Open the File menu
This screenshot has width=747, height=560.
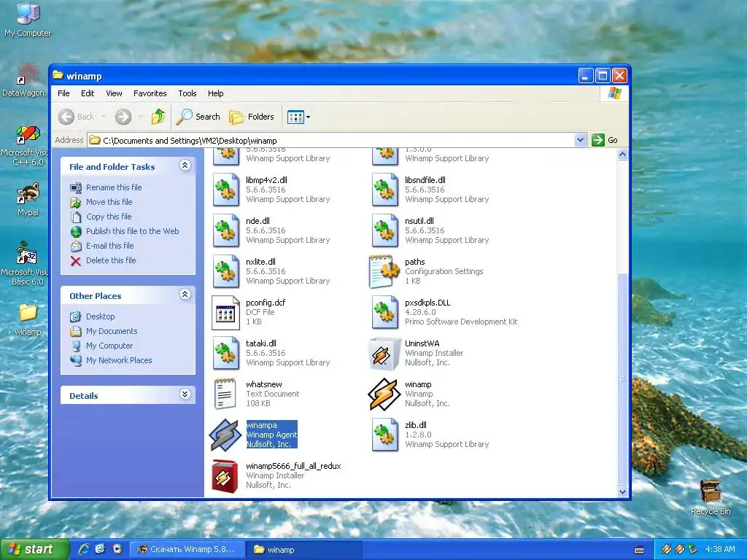pyautogui.click(x=63, y=93)
